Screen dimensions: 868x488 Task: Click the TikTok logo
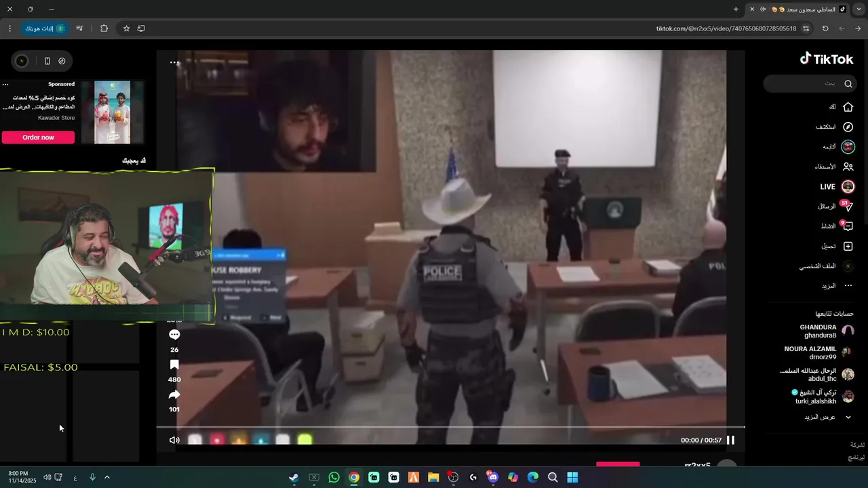(827, 59)
